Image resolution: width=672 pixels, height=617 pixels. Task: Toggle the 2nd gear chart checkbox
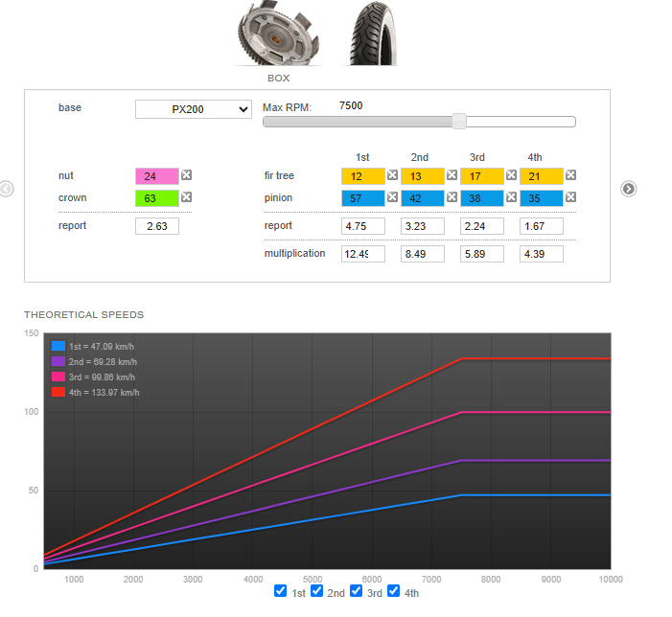click(317, 591)
